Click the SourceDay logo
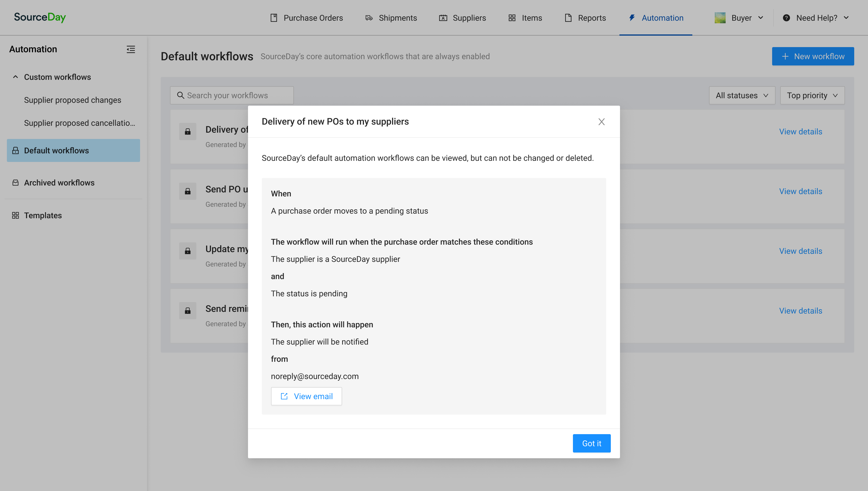 [x=40, y=17]
